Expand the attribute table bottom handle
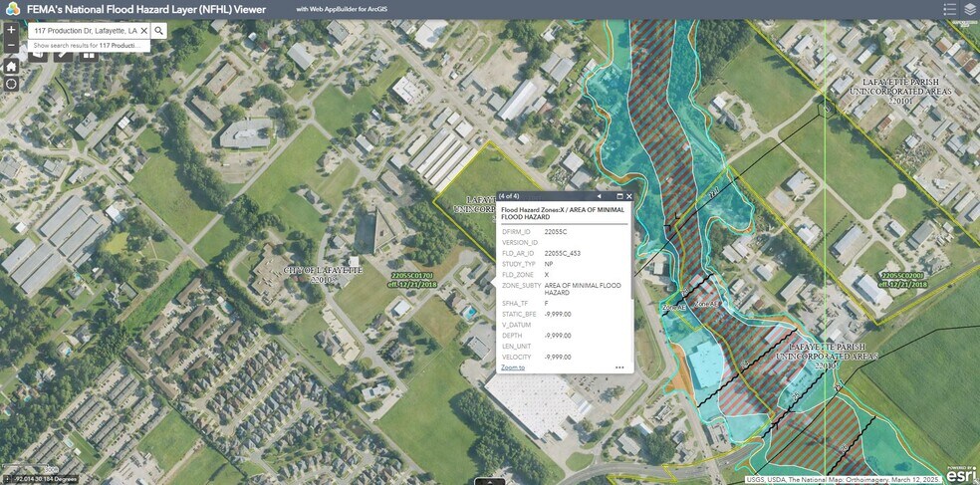Image resolution: width=980 pixels, height=485 pixels. point(489,481)
